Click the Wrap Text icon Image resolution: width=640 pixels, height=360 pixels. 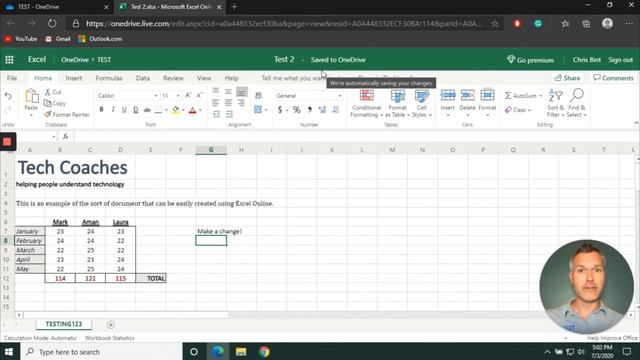pyautogui.click(x=258, y=96)
